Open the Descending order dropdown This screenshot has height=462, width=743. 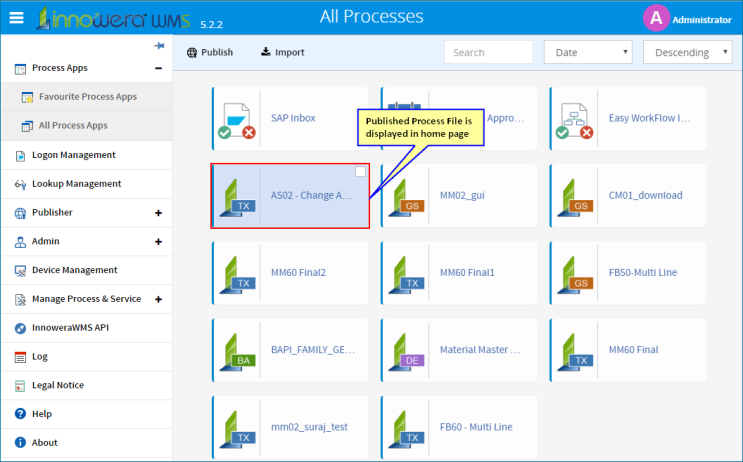point(688,52)
